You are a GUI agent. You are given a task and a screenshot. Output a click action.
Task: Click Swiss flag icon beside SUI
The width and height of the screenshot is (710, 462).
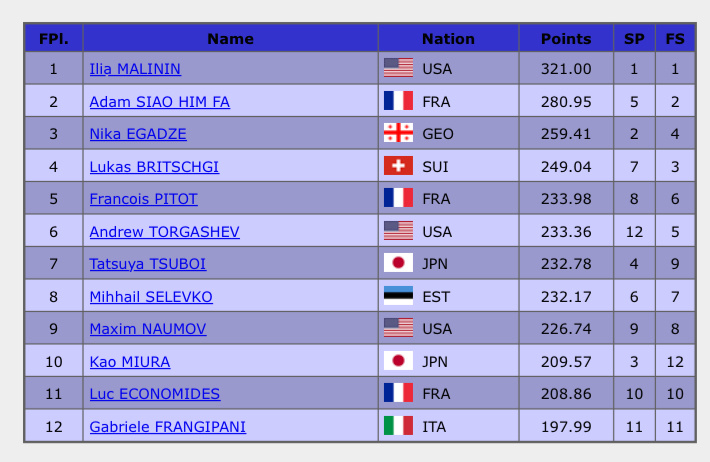[398, 165]
